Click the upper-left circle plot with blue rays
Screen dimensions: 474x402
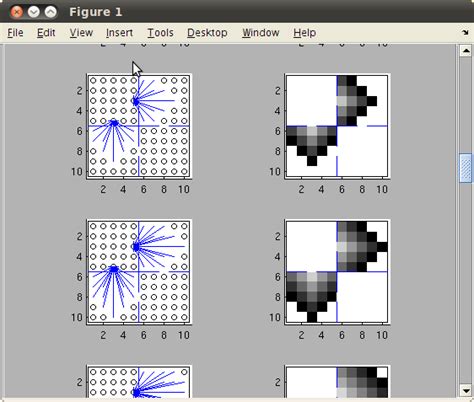pos(139,126)
